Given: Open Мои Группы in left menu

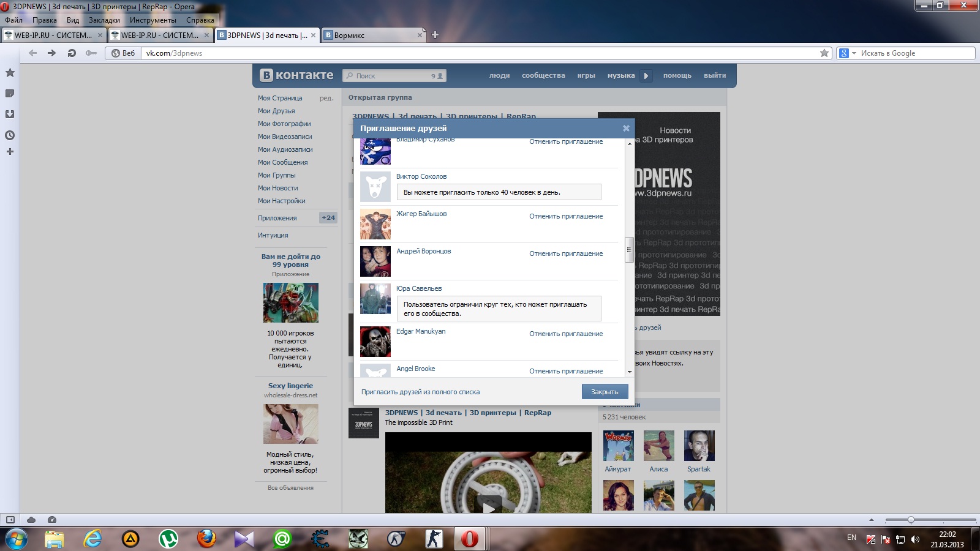Looking at the screenshot, I should pos(277,175).
